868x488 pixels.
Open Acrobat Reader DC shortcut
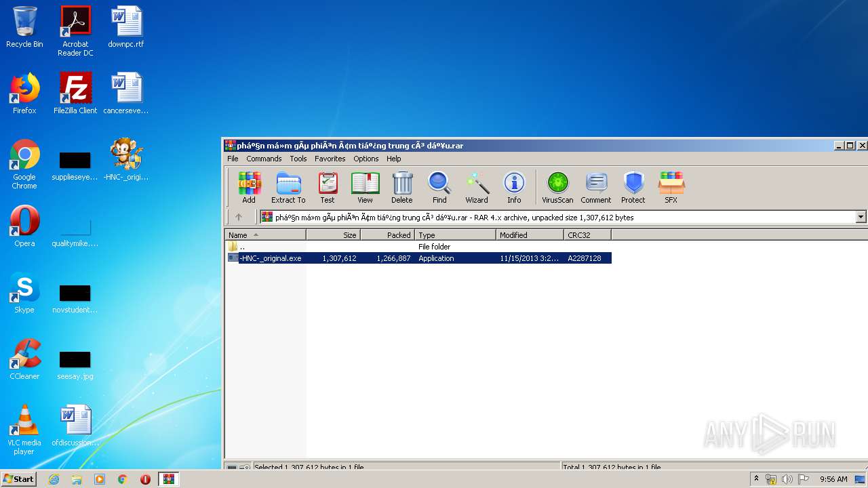tap(75, 30)
